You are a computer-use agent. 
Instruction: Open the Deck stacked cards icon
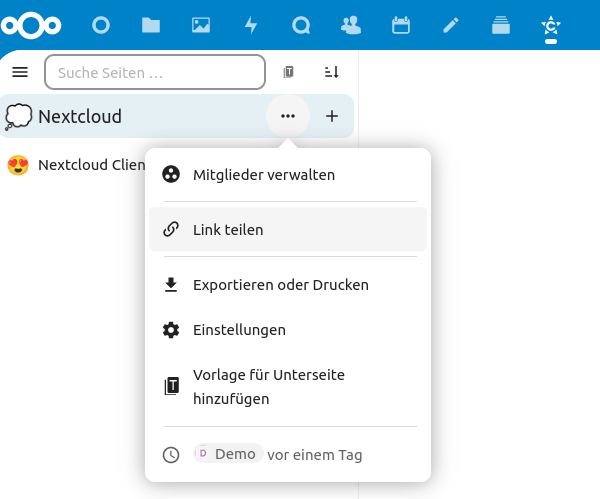501,26
